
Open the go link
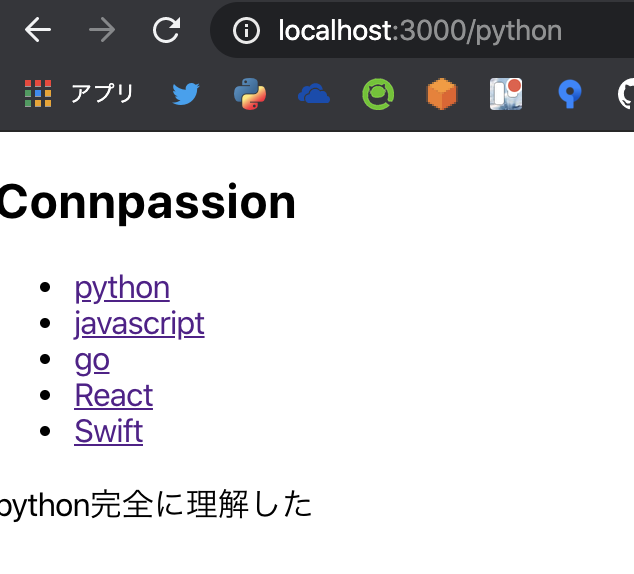[92, 360]
